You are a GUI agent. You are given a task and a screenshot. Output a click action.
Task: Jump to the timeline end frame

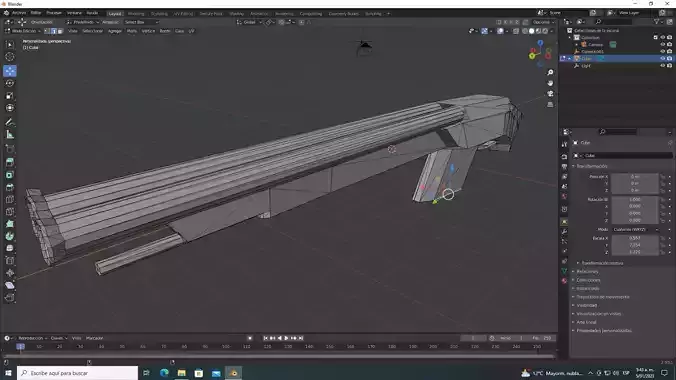(x=301, y=338)
